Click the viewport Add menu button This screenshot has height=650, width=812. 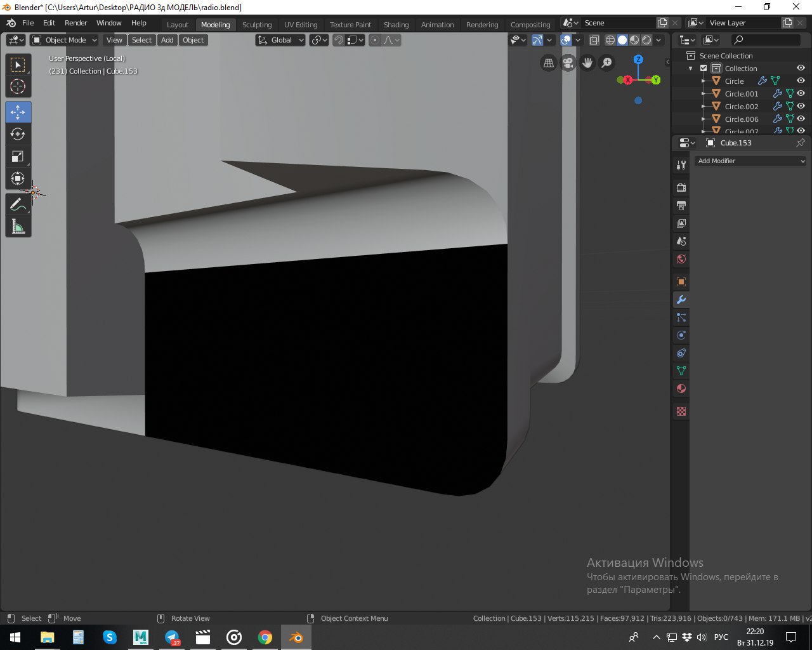tap(167, 40)
